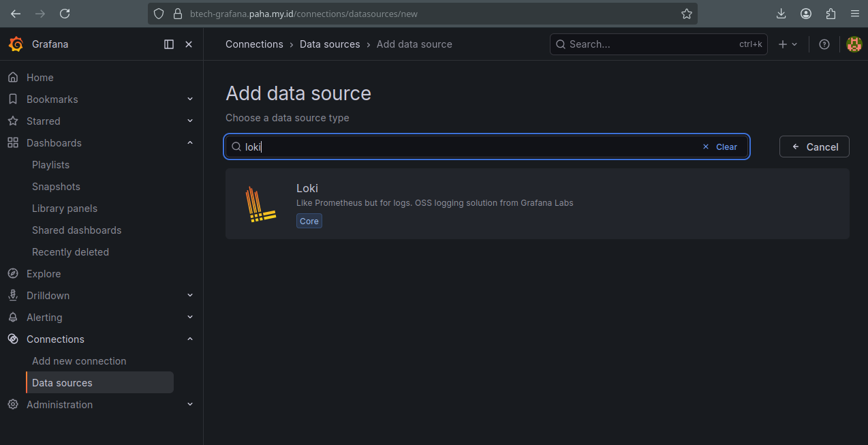Image resolution: width=868 pixels, height=445 pixels.
Task: Click the Connections plug icon
Action: pos(13,339)
